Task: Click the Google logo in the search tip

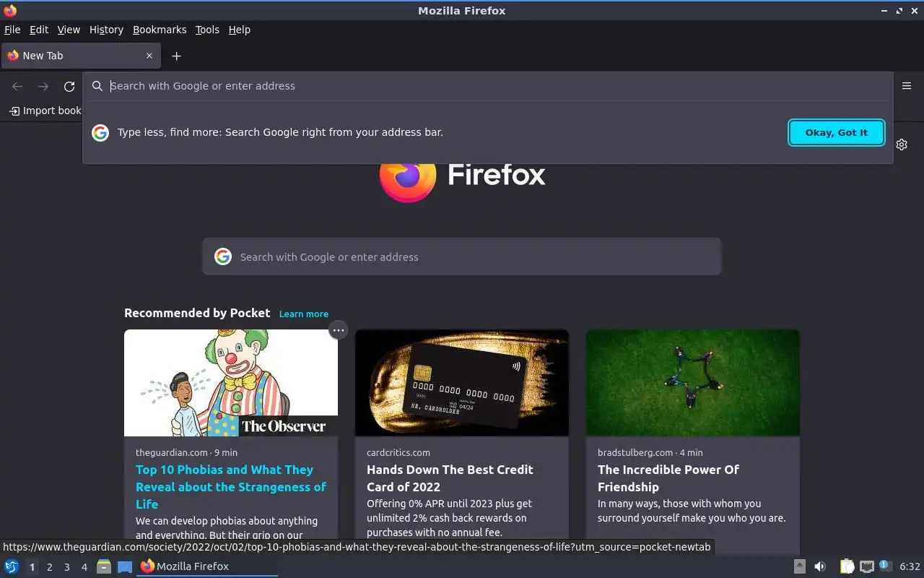Action: point(100,132)
